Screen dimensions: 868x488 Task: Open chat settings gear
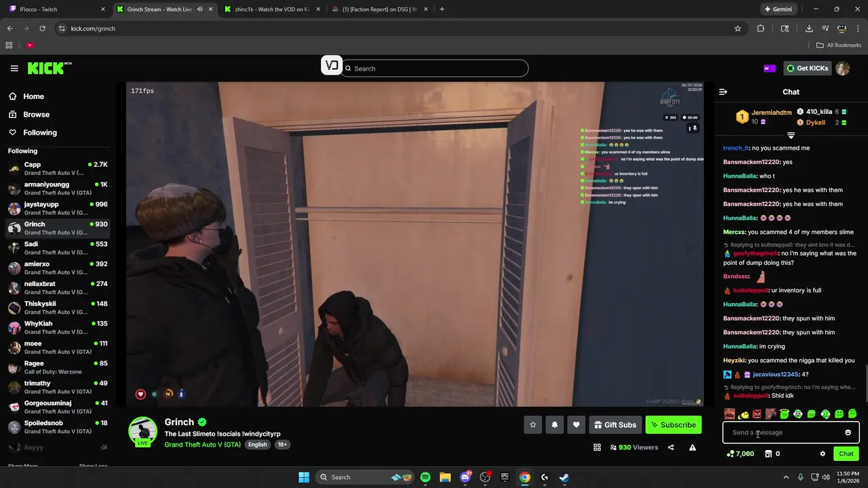click(x=823, y=454)
